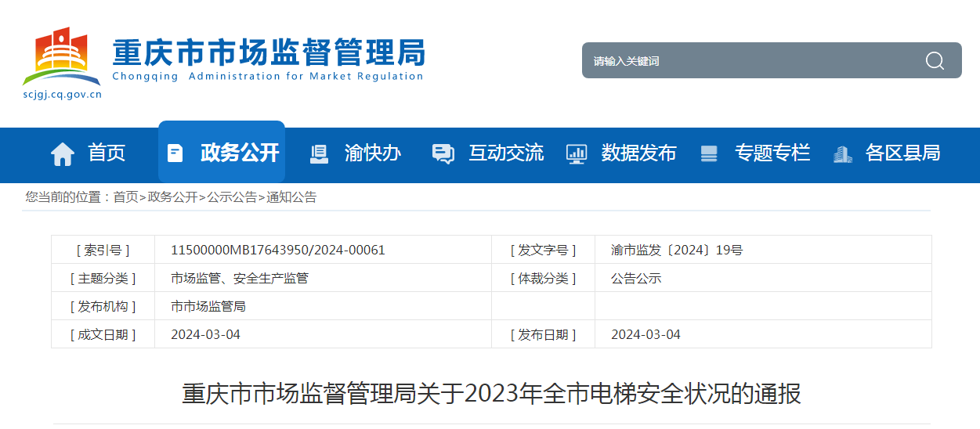
Task: Click the chart icon beside 数据发布
Action: click(x=577, y=153)
